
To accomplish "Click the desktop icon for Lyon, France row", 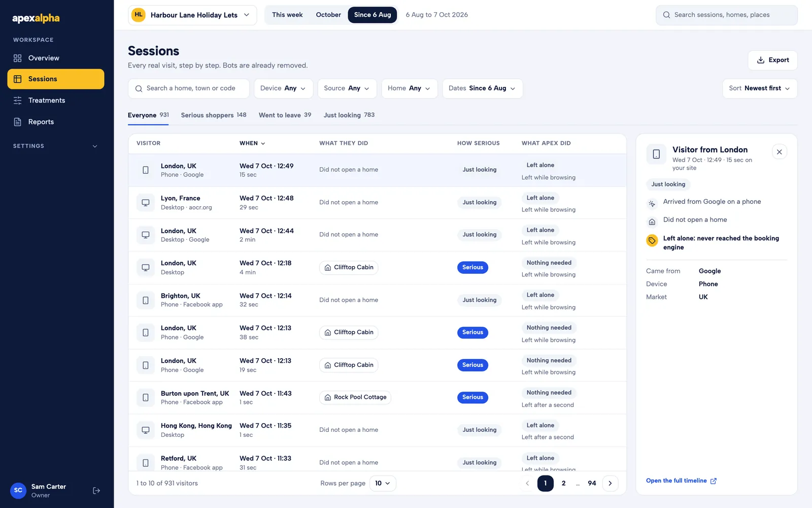I will pyautogui.click(x=146, y=203).
